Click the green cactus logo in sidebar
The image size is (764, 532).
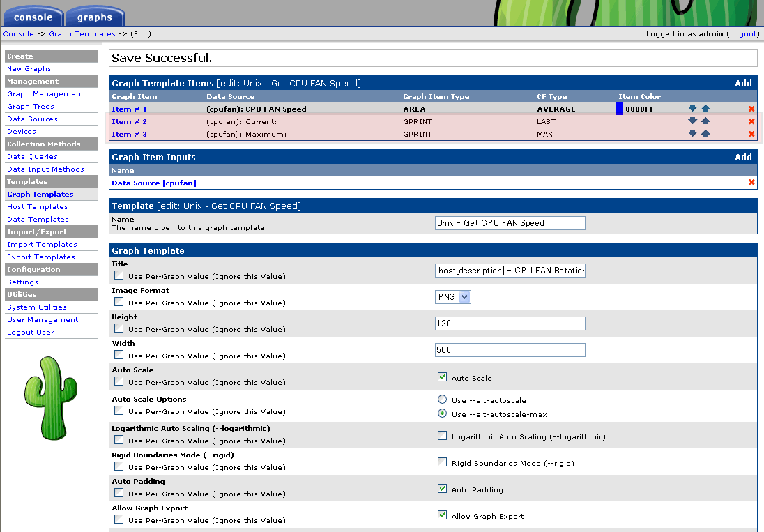(50, 397)
